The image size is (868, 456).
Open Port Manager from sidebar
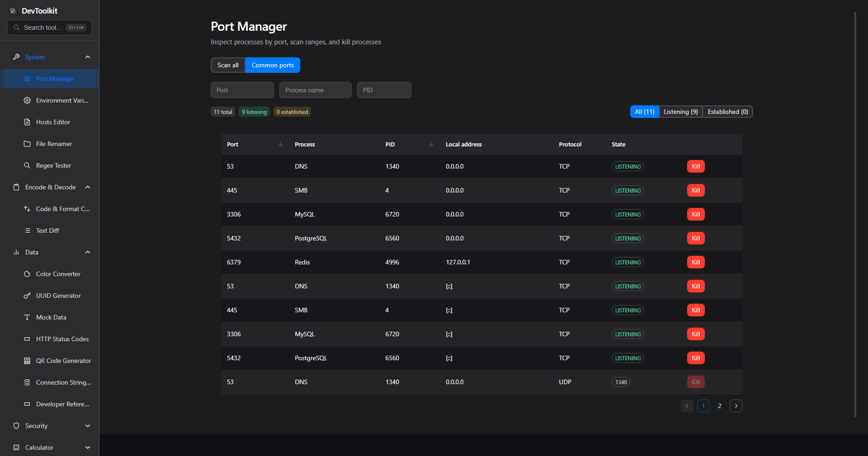tap(50, 79)
